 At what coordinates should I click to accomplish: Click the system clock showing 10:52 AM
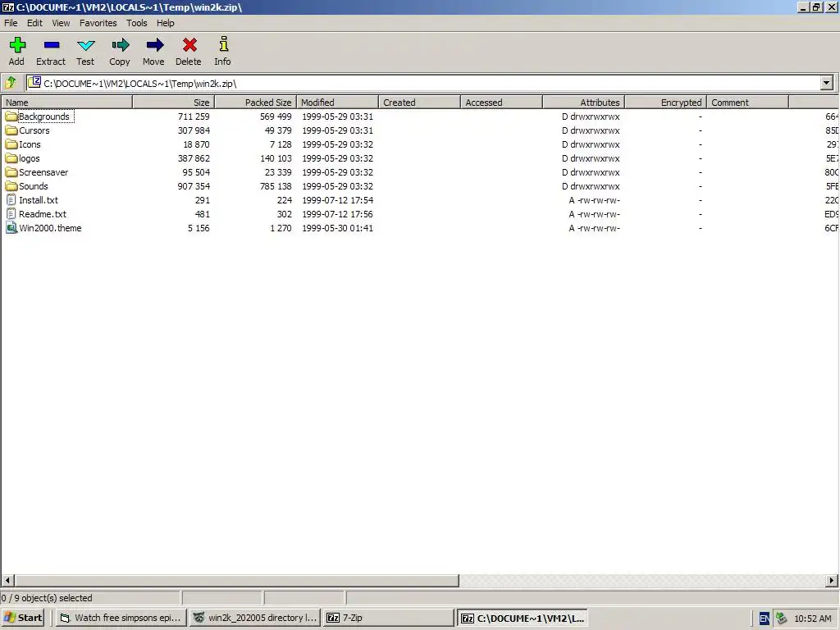pos(813,619)
